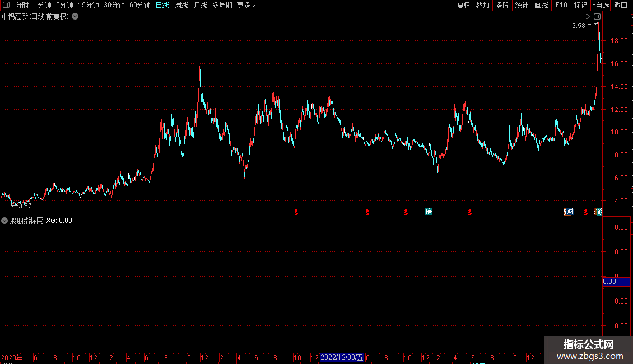Open the 复权 adjustment menu
This screenshot has width=633, height=364.
pos(463,5)
